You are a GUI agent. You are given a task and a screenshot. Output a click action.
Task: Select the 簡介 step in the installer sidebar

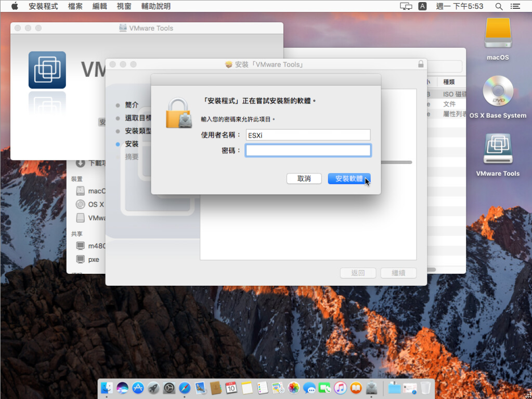132,105
